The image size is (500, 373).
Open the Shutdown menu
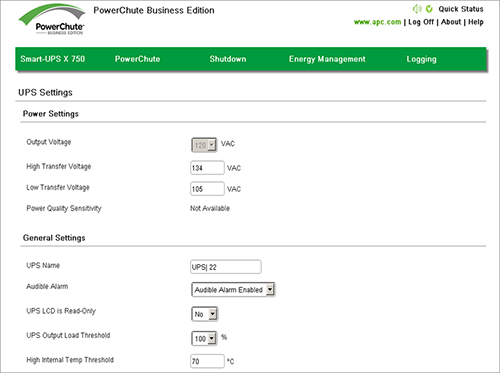[x=228, y=59]
